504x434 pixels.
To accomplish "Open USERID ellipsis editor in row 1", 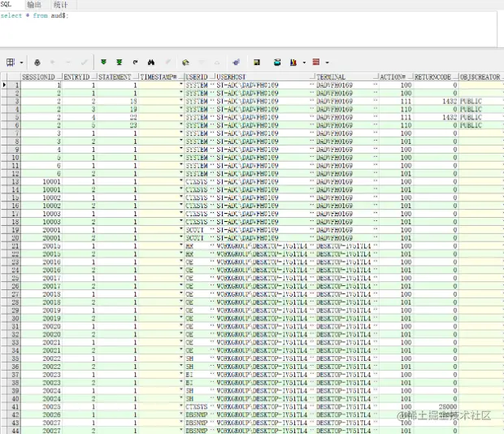I will (212, 85).
